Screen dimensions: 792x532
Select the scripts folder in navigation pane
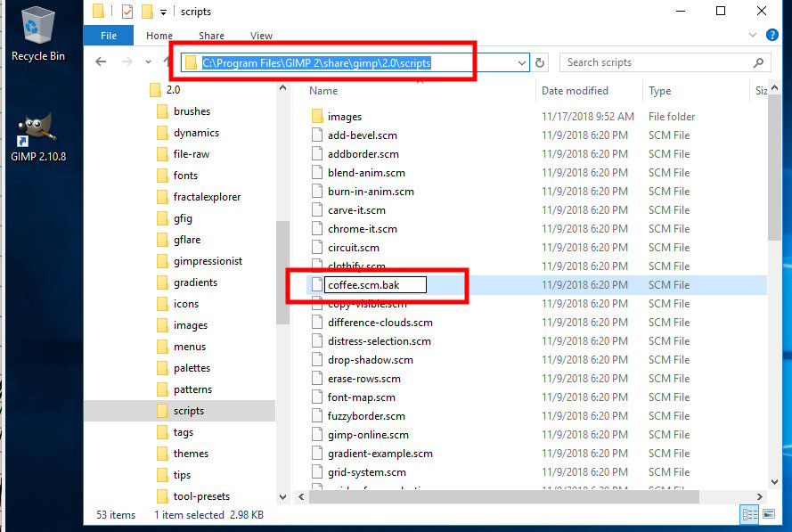pyautogui.click(x=180, y=411)
